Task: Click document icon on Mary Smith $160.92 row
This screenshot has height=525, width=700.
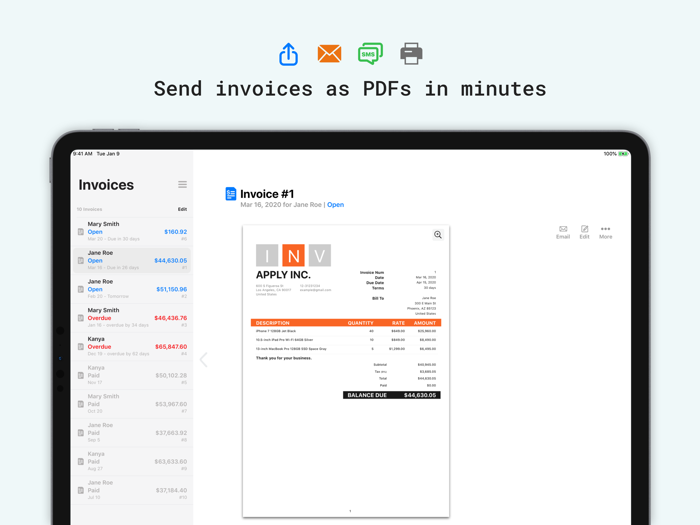Action: (x=81, y=232)
